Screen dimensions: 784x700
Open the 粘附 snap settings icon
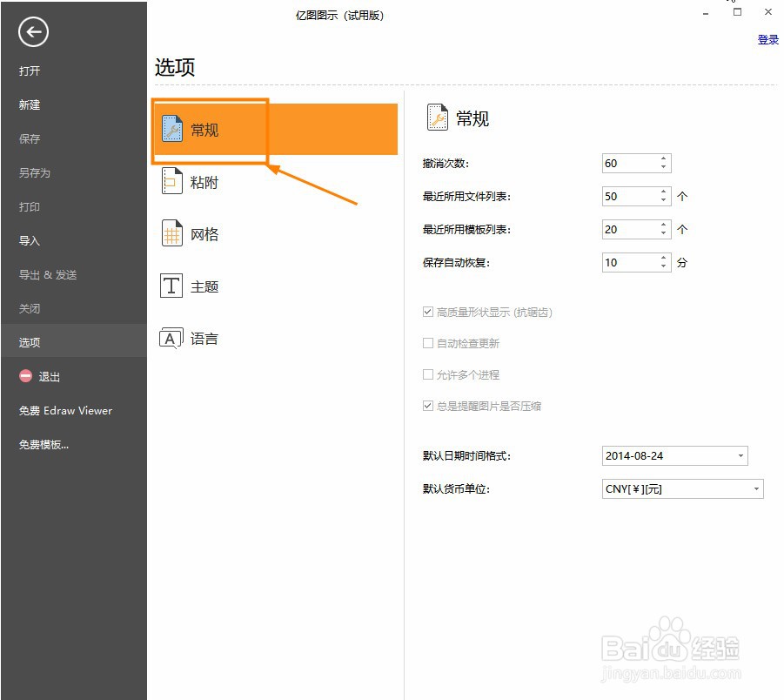(x=171, y=180)
